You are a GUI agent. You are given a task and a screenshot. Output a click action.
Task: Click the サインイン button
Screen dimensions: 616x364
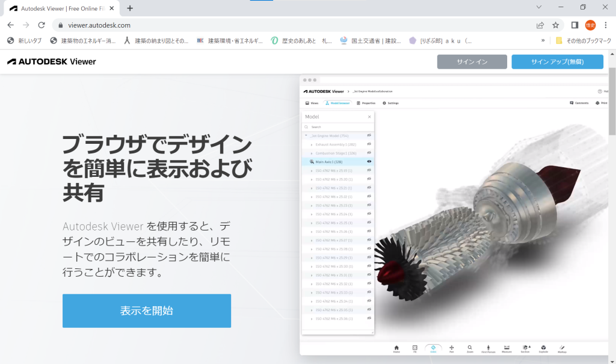point(472,62)
